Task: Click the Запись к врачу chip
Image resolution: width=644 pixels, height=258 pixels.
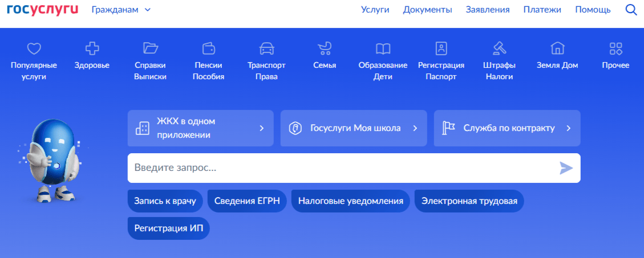Action: (165, 201)
